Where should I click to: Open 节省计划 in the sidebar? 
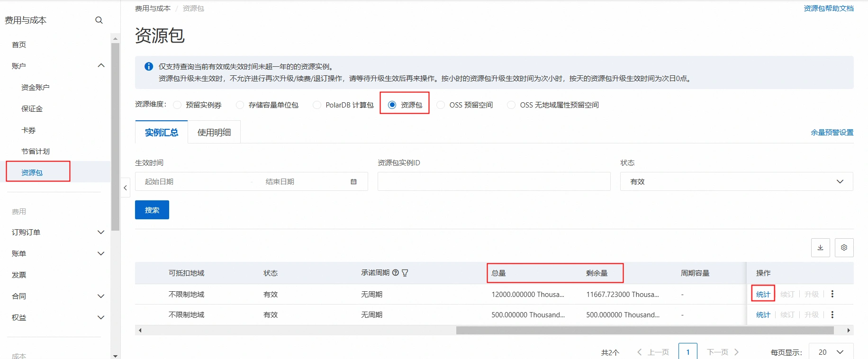[35, 151]
